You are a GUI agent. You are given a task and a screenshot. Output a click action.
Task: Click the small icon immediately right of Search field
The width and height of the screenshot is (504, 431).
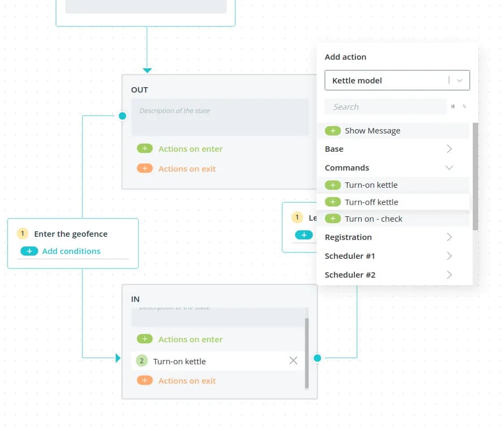(453, 107)
